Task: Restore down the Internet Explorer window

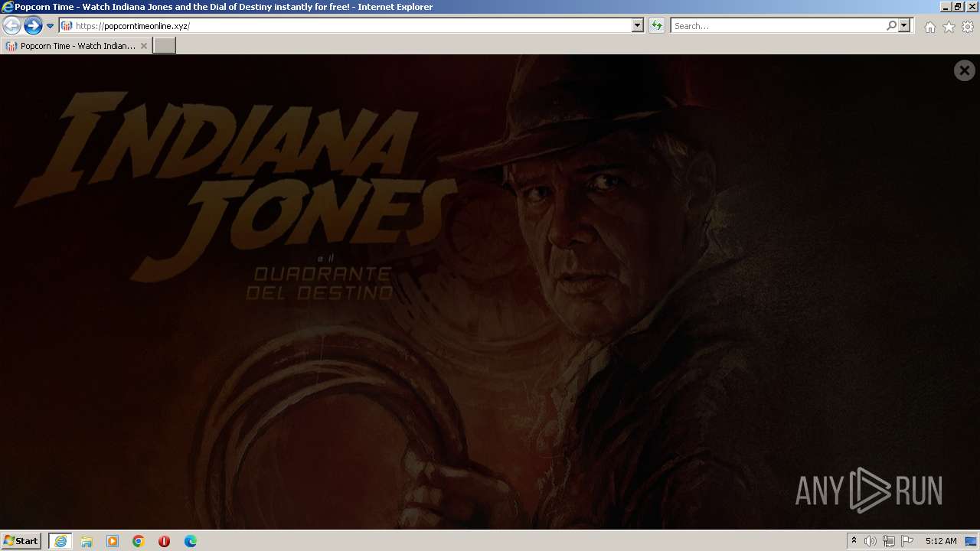Action: [958, 7]
